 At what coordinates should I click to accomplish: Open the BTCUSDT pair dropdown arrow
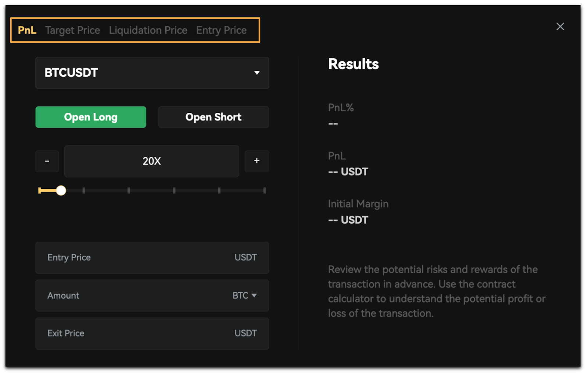click(x=257, y=73)
